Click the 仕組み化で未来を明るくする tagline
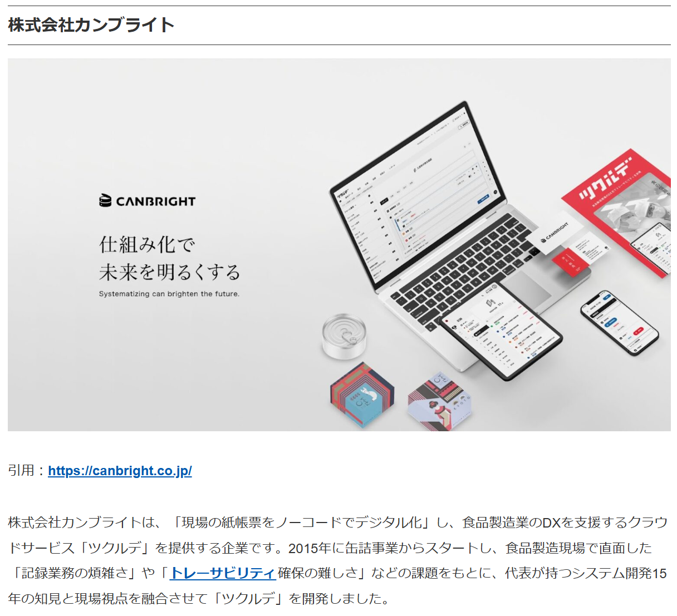677x616 pixels. tap(170, 258)
